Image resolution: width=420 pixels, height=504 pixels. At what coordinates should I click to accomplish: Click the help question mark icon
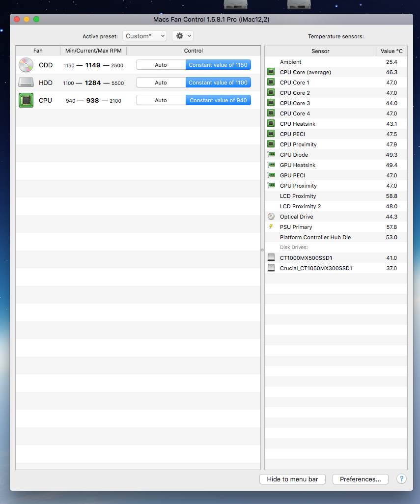coord(401,479)
